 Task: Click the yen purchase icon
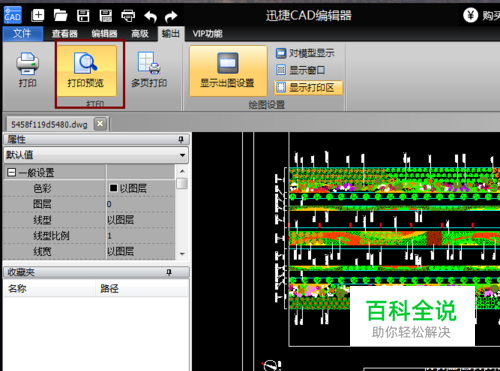471,15
